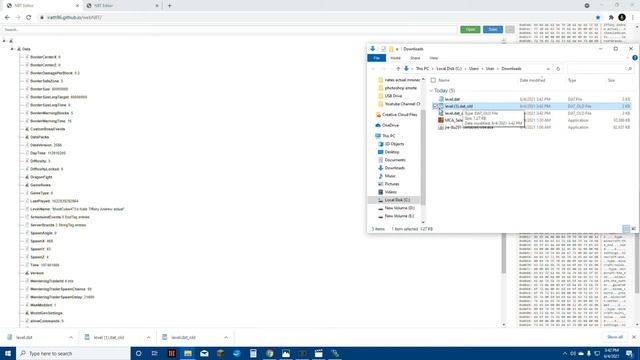Viewport: 640px width, 360px height.
Task: Click Show all downloads link
Action: [x=615, y=337]
